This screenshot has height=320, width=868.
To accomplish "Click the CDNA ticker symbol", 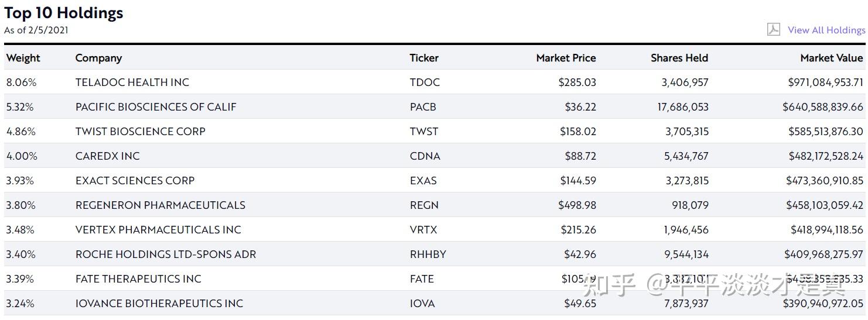I will tap(425, 156).
